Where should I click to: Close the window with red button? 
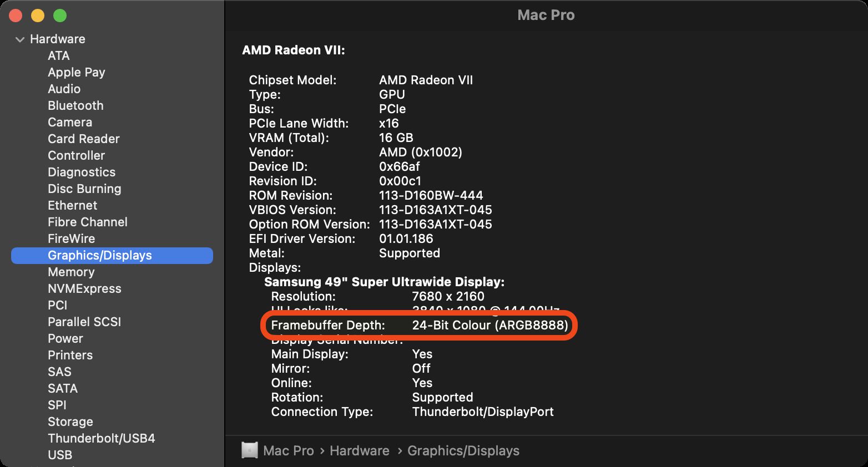click(x=16, y=16)
